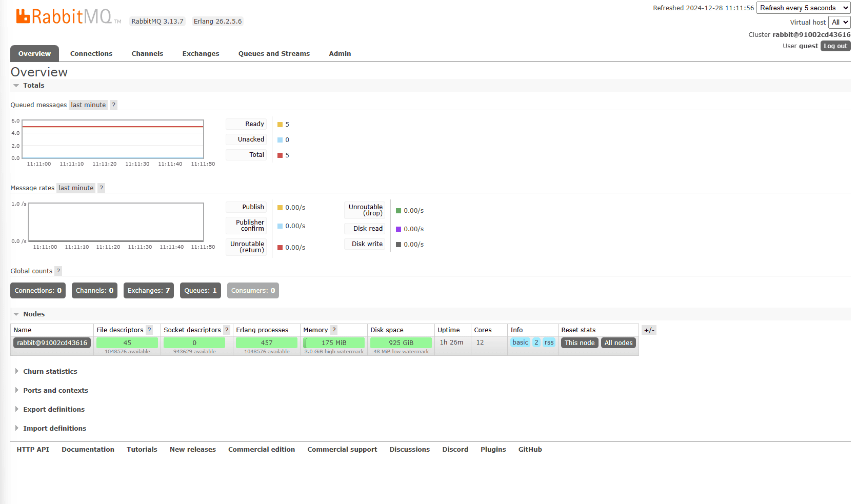This screenshot has width=857, height=504.
Task: Toggle the Unroutable (drop) legend label
Action: click(365, 210)
